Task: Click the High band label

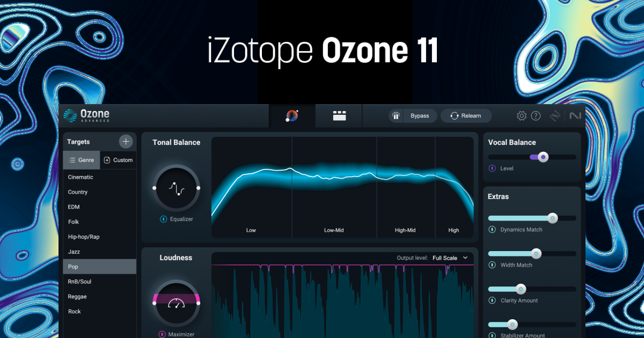Action: 454,230
